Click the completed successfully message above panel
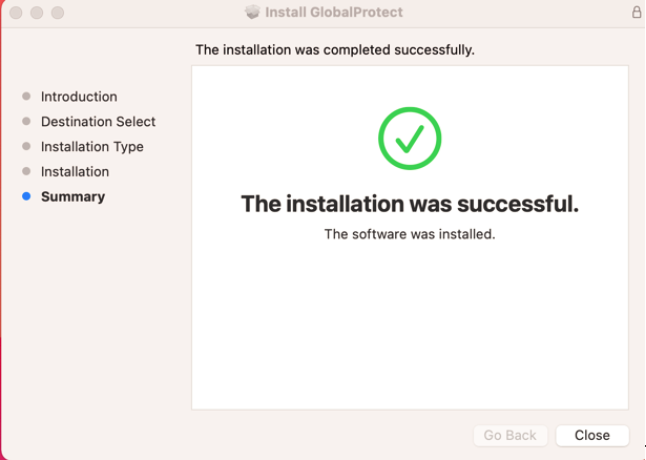Screen dimensions: 646x460 [x=335, y=50]
